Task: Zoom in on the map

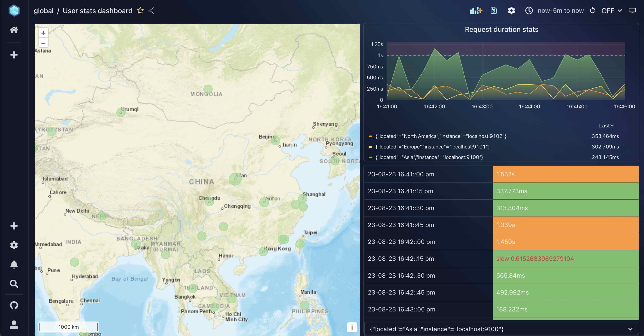Action: coord(43,33)
